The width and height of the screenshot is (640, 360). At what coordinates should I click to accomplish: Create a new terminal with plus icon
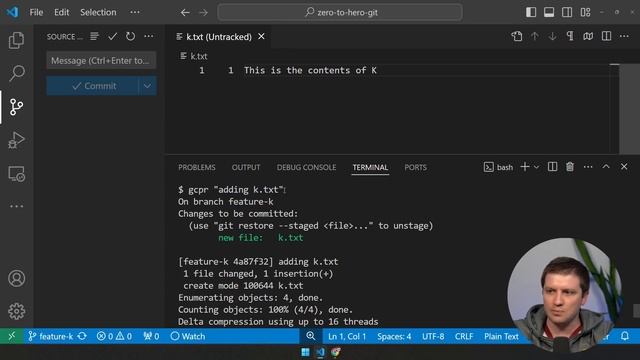tap(525, 167)
